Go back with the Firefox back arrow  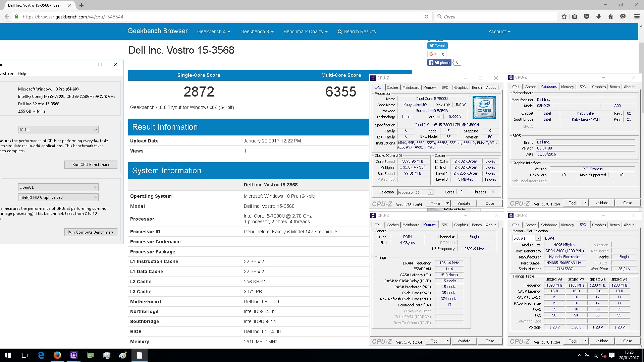tap(7, 16)
